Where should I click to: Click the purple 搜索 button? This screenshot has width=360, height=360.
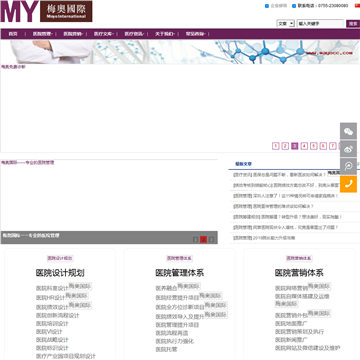pyautogui.click(x=353, y=24)
